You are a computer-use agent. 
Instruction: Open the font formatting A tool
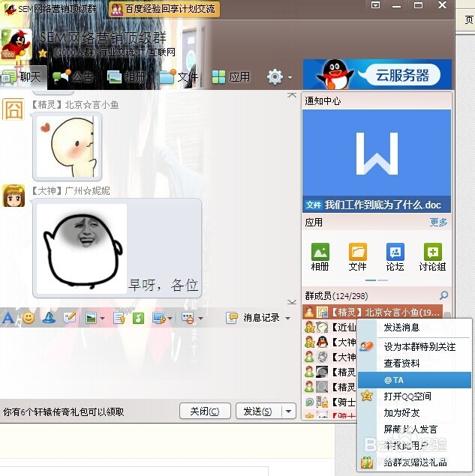(x=8, y=318)
